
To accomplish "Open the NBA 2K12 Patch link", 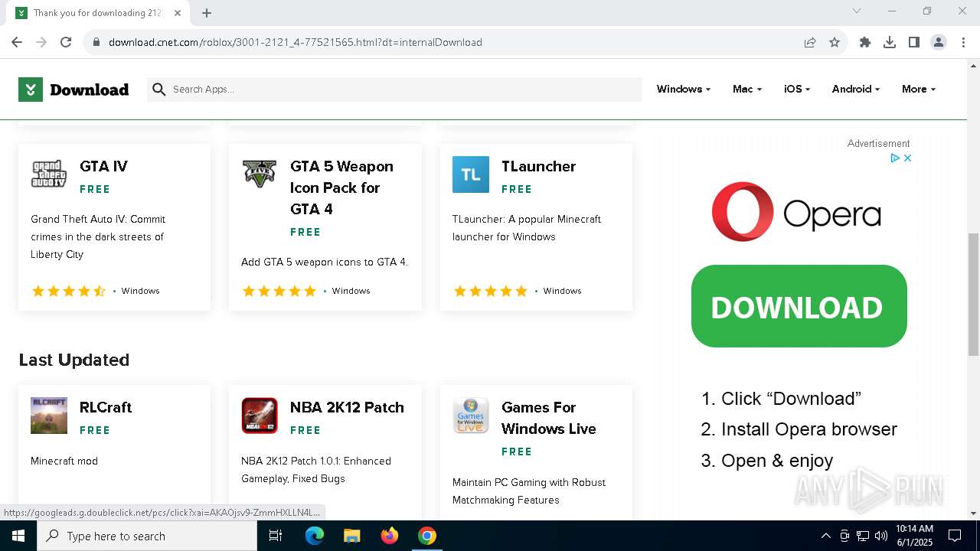I will pyautogui.click(x=347, y=407).
